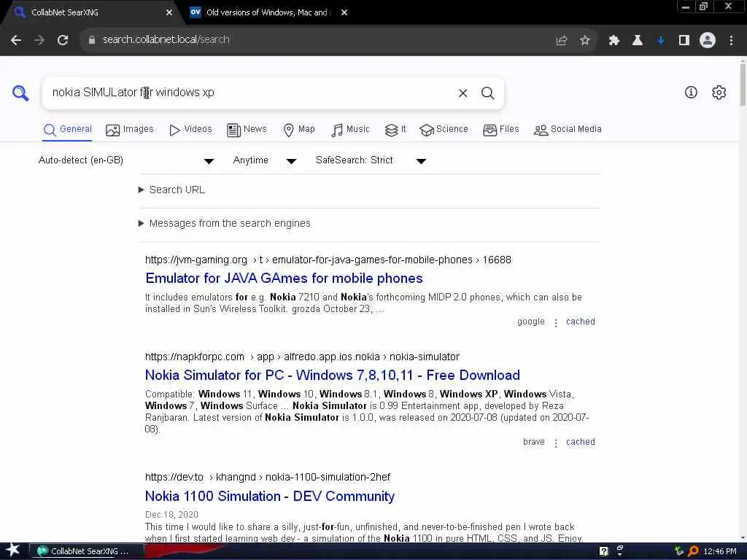The width and height of the screenshot is (747, 560).
Task: Switch to the Files category
Action: click(x=500, y=130)
